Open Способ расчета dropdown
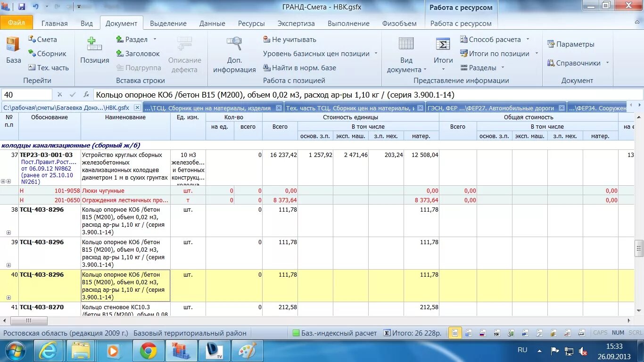 click(495, 40)
